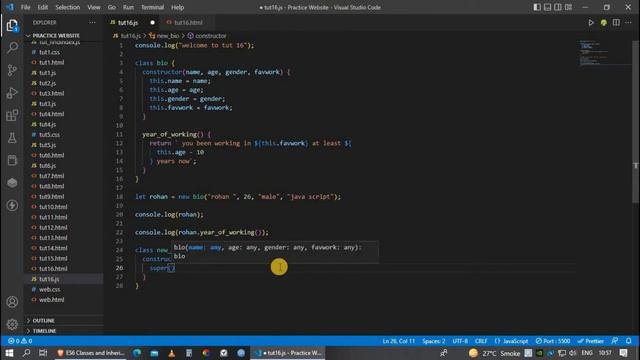Click the feedback icon in status bar
The image size is (640, 360).
pyautogui.click(x=615, y=341)
